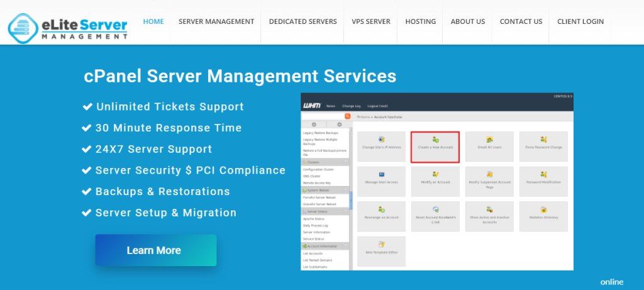The height and width of the screenshot is (290, 644).
Task: Select Server Information in sidebar
Action: point(316,232)
